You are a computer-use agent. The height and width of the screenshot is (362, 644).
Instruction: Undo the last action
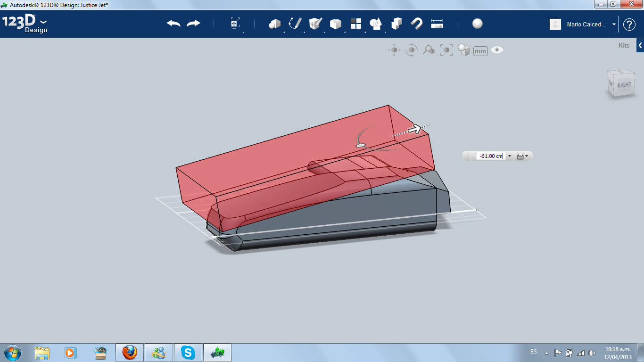[173, 24]
